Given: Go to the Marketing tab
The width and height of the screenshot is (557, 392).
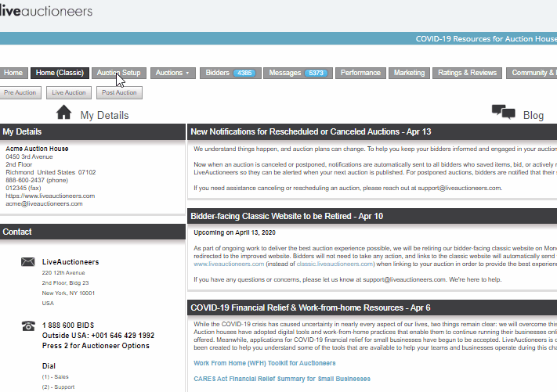Looking at the screenshot, I should 409,73.
